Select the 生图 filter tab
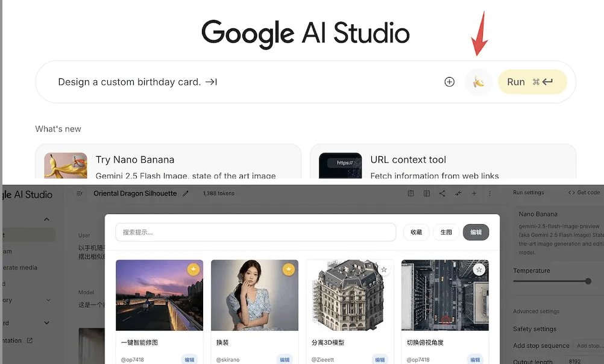Image resolution: width=604 pixels, height=364 pixels. pos(446,232)
